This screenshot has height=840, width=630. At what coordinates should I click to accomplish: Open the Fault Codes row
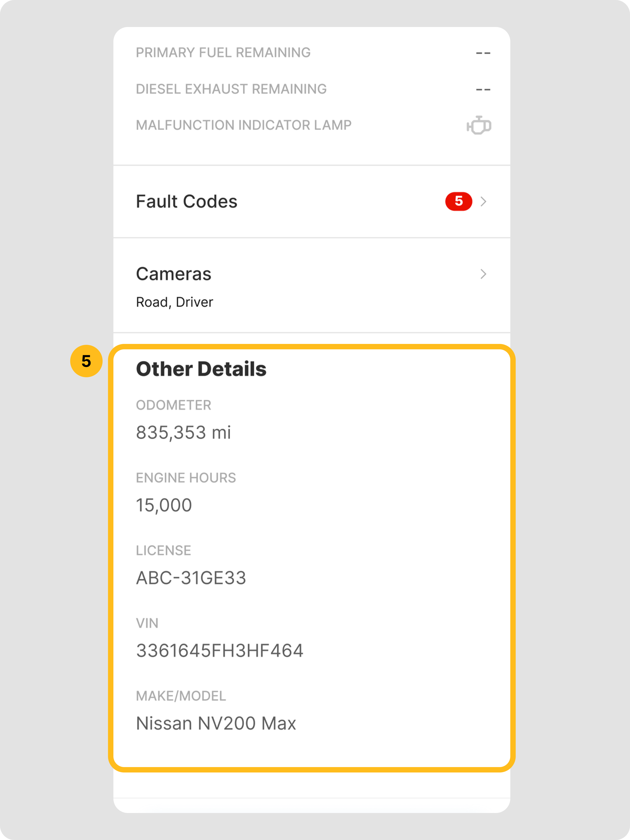pos(186,201)
